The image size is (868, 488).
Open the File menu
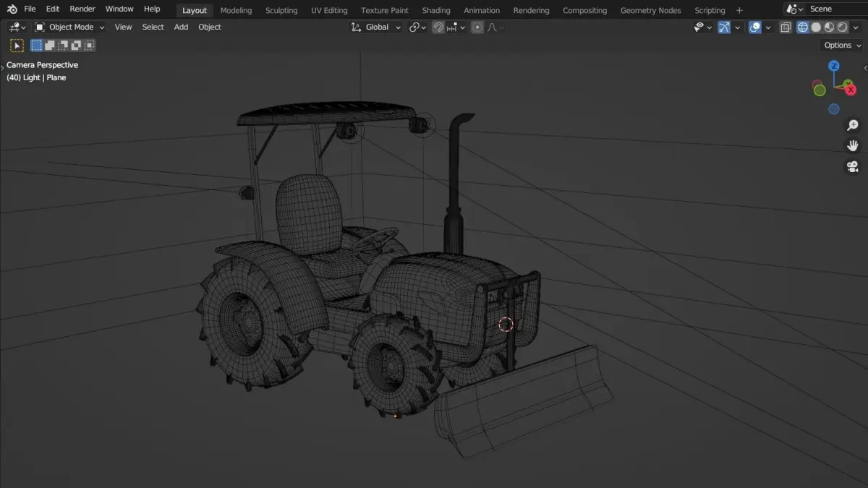click(30, 9)
